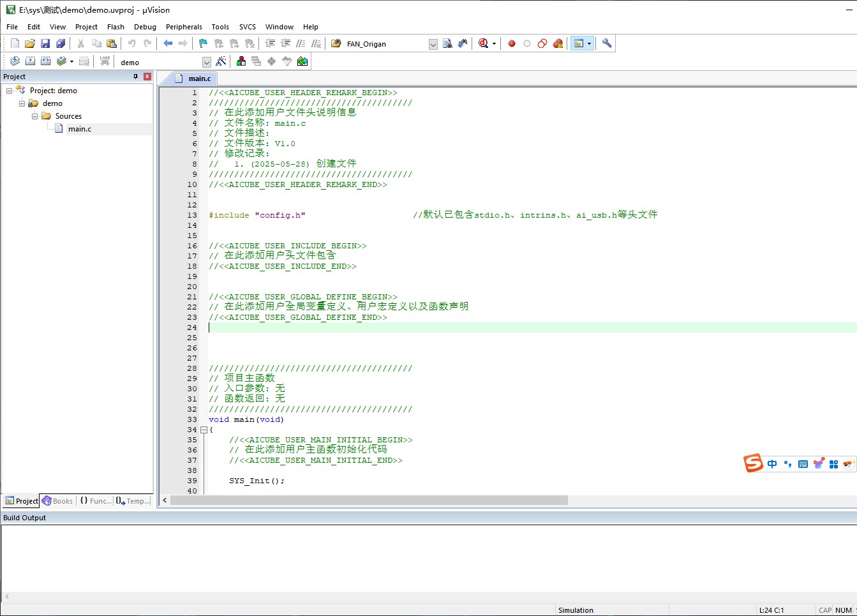Switch to the Books panel tab
The image size is (857, 616).
point(57,501)
